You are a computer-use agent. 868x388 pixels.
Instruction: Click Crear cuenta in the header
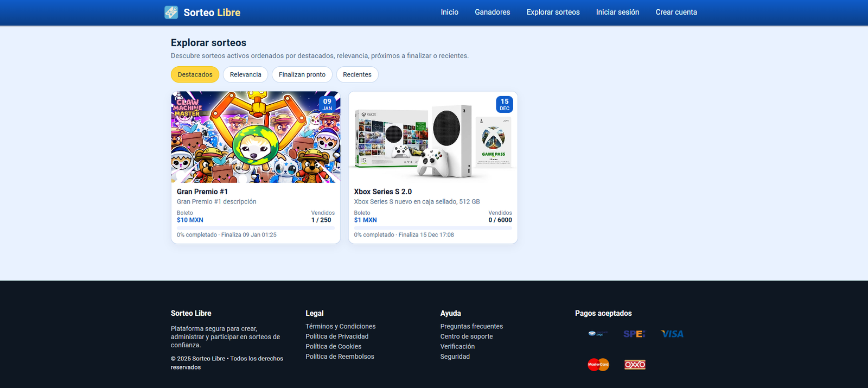676,12
